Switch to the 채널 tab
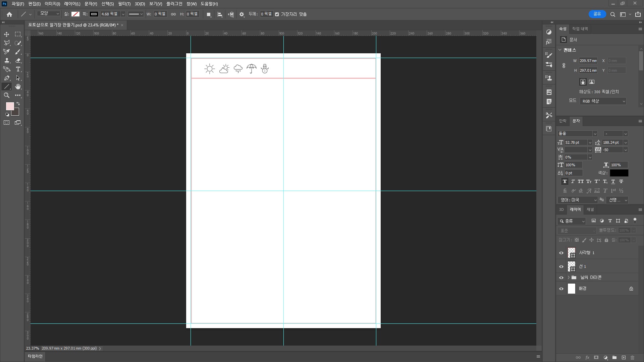Image resolution: width=644 pixels, height=362 pixels. (x=590, y=209)
